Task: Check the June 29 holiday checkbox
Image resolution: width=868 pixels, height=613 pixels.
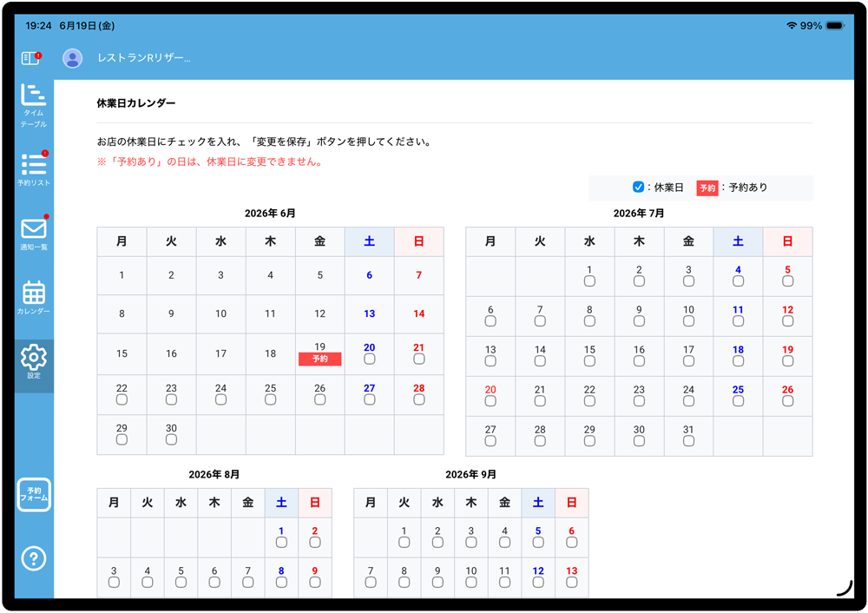Action: coord(122,439)
